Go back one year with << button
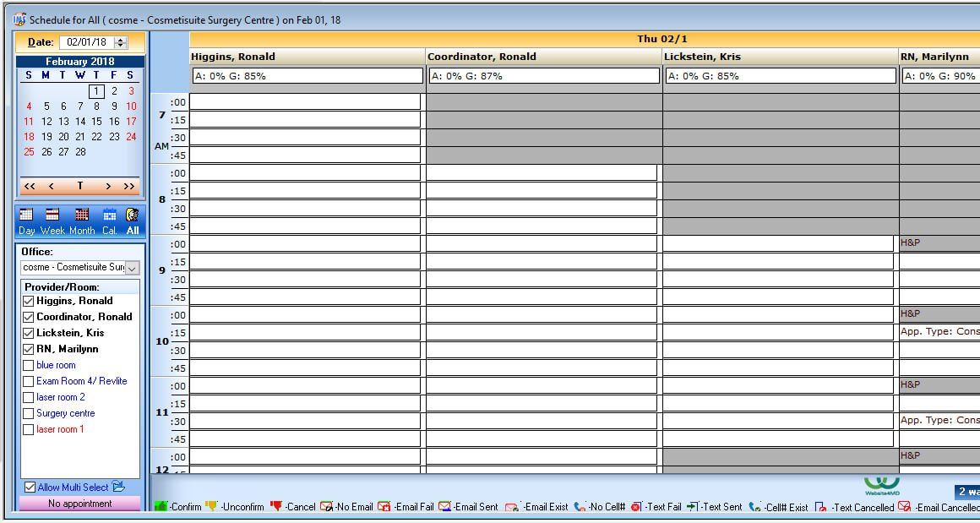Screen dimensions: 980x523 (x=30, y=186)
